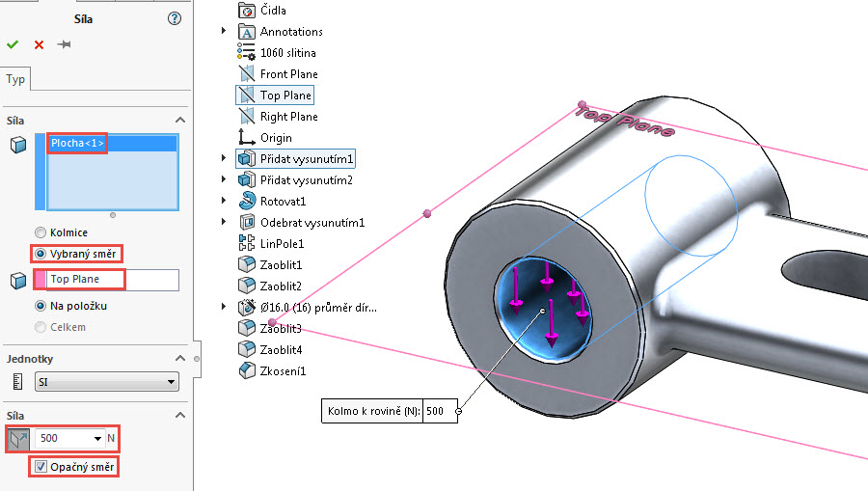Viewport: 868px width, 491px height.
Task: Click the pushpin icon to keep panel open
Action: [64, 44]
